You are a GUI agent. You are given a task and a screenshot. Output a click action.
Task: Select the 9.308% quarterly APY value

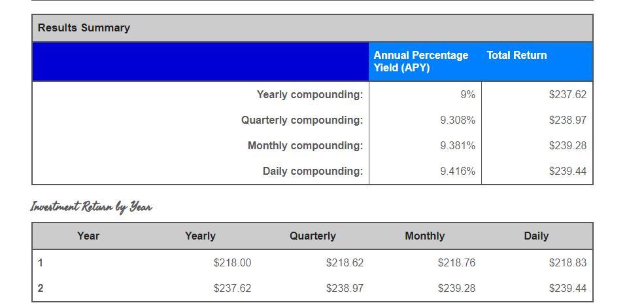pyautogui.click(x=458, y=120)
